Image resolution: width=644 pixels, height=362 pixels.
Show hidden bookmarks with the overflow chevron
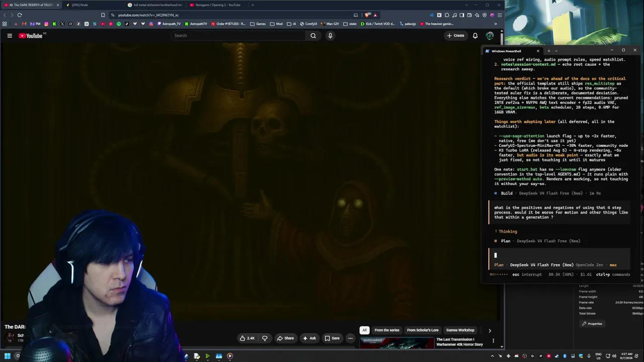pyautogui.click(x=496, y=24)
